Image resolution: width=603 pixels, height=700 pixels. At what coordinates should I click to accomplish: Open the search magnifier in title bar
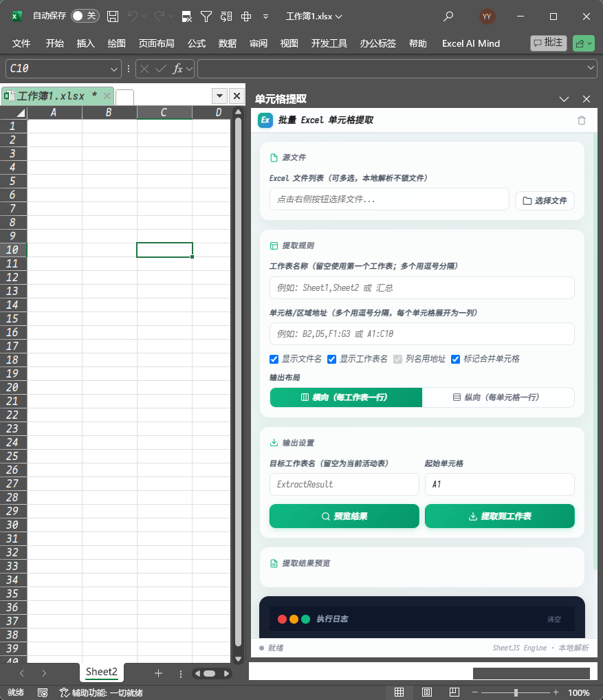[x=448, y=17]
